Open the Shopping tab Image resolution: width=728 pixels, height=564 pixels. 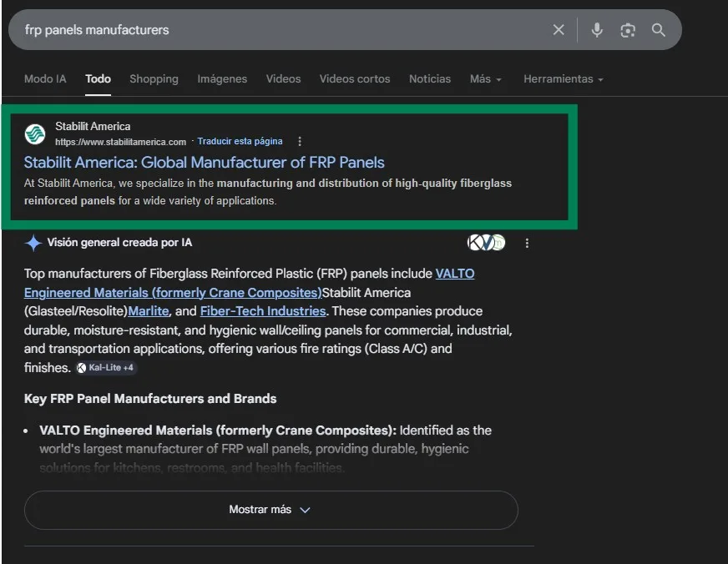pos(154,79)
